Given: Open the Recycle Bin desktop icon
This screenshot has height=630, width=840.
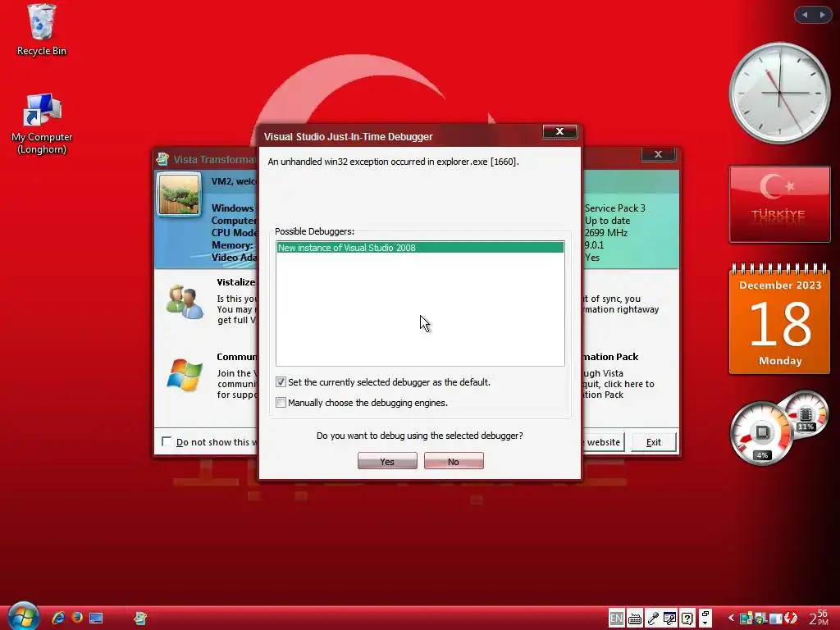Looking at the screenshot, I should 41,30.
